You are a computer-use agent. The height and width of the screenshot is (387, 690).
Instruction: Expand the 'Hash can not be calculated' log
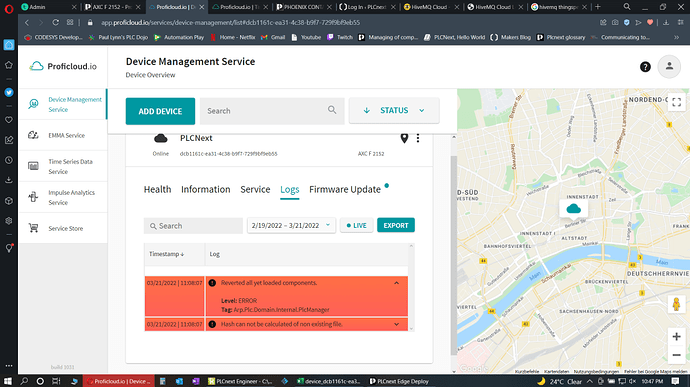point(396,324)
